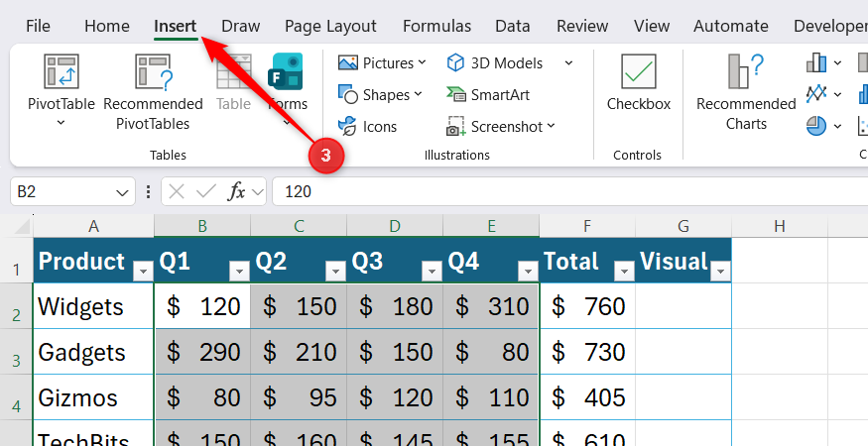
Task: Insert a line or area chart
Action: click(x=816, y=94)
